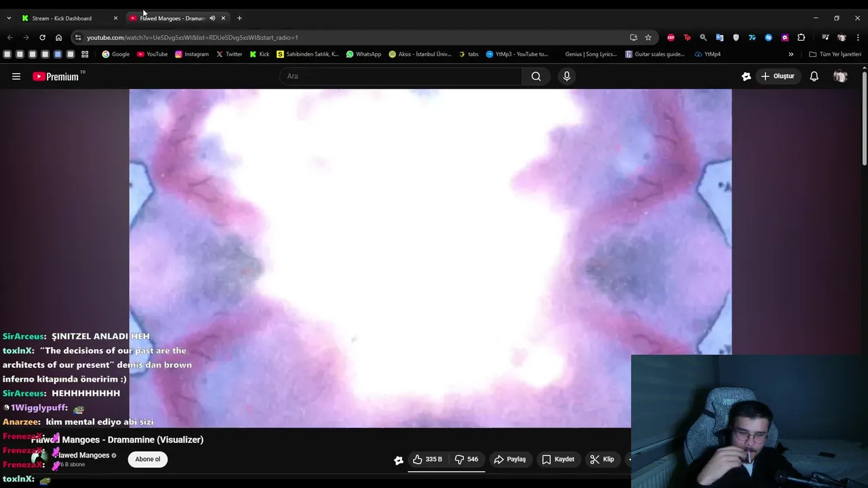Go to the browser home page
The image size is (868, 488).
58,37
